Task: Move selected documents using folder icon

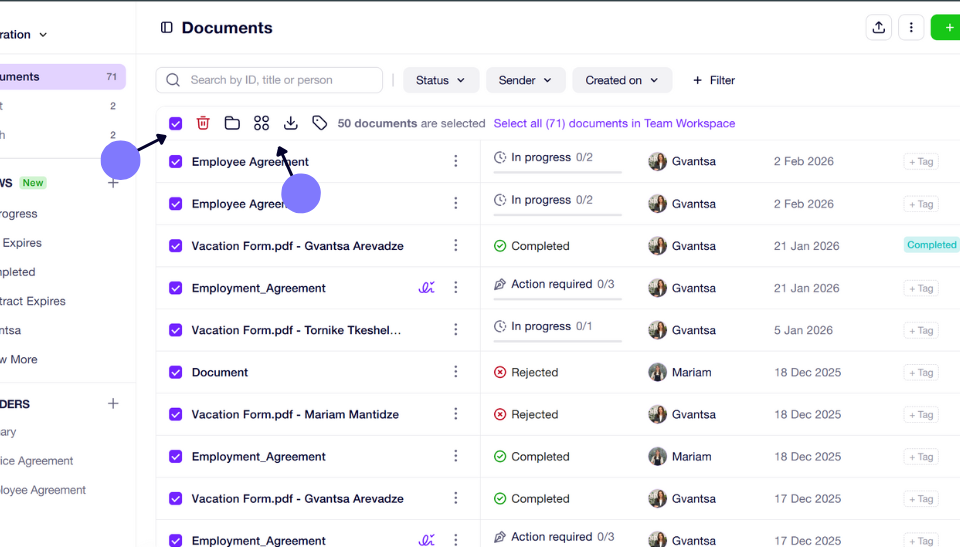Action: point(232,123)
